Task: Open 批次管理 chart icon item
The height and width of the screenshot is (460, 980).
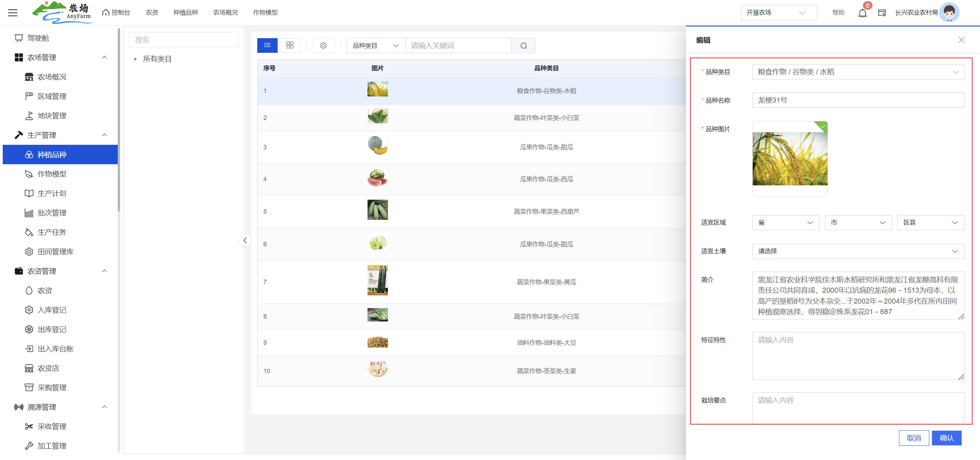Action: pyautogui.click(x=52, y=213)
